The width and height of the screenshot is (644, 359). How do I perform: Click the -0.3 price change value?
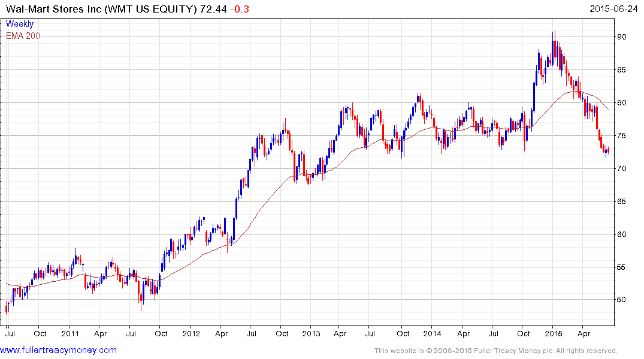[240, 9]
